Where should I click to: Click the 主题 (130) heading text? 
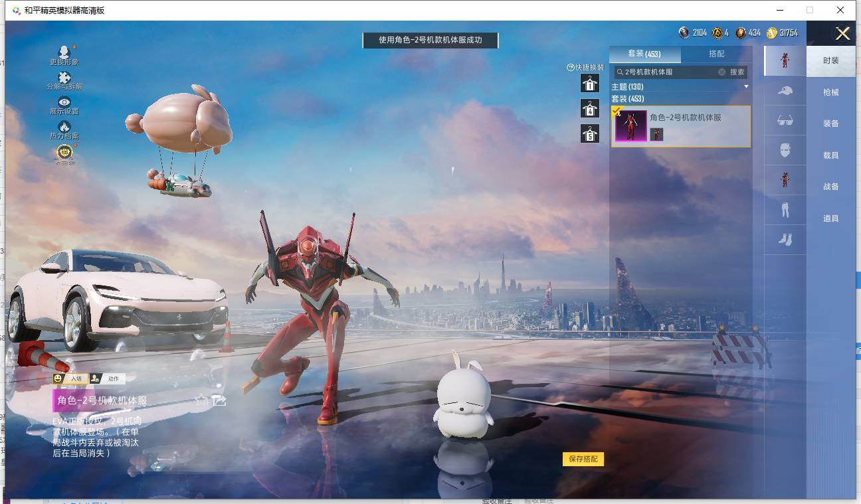[x=628, y=87]
